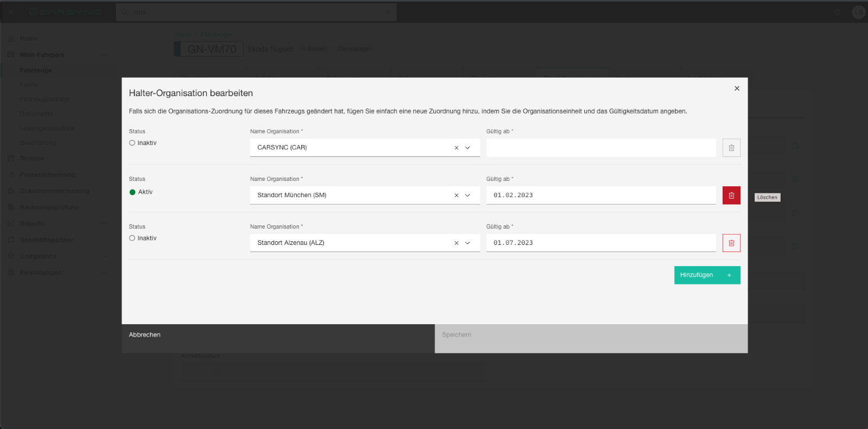Open Home in the sidebar
Screen dimensions: 868x429
[x=29, y=39]
